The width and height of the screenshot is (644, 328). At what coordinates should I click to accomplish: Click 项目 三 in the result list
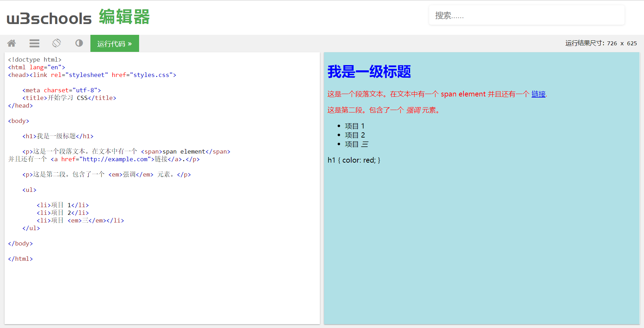(x=357, y=144)
